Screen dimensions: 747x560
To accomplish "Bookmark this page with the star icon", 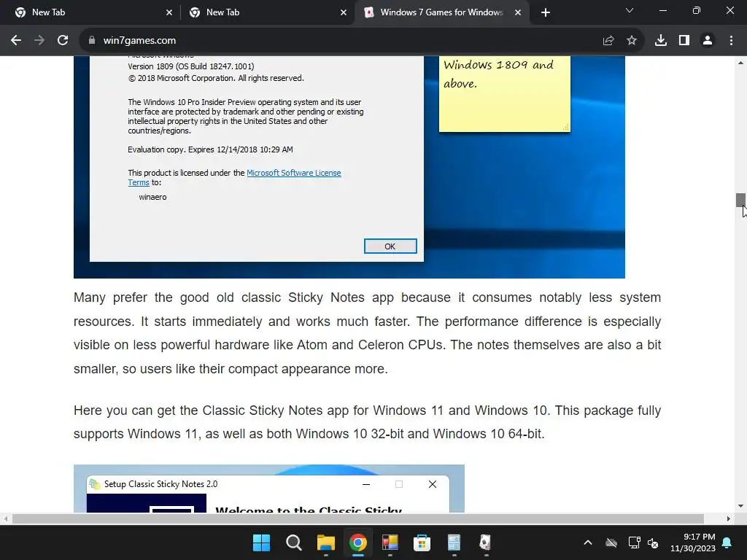I will point(632,41).
